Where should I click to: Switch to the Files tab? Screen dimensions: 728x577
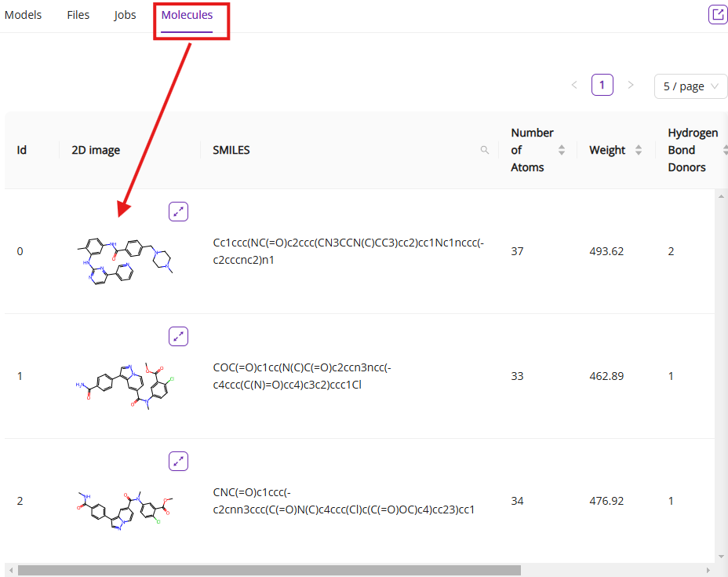[x=78, y=15]
